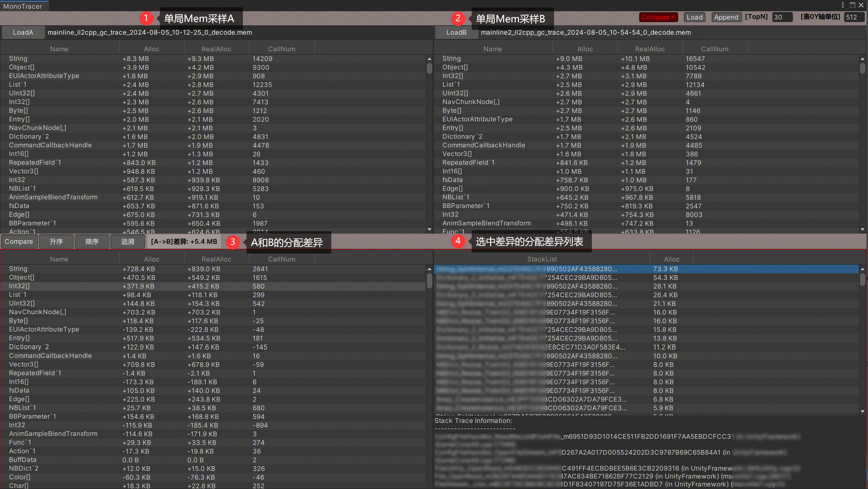Click scroll-down arrow in StackList panel

[x=862, y=411]
